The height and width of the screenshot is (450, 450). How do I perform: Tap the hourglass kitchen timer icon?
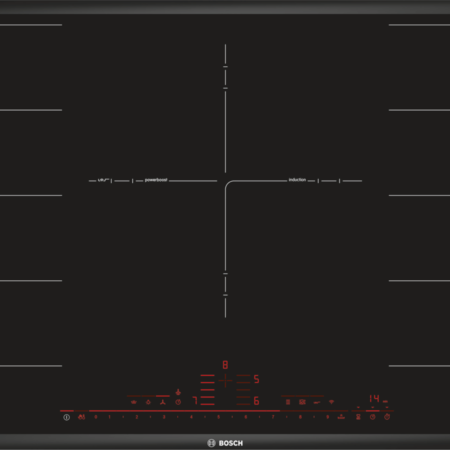(x=358, y=417)
